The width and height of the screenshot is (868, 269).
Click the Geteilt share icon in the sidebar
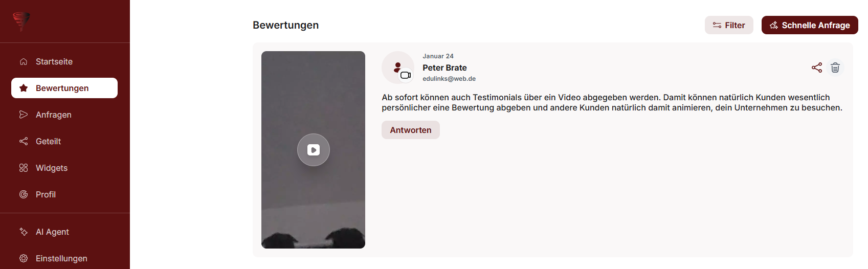24,141
